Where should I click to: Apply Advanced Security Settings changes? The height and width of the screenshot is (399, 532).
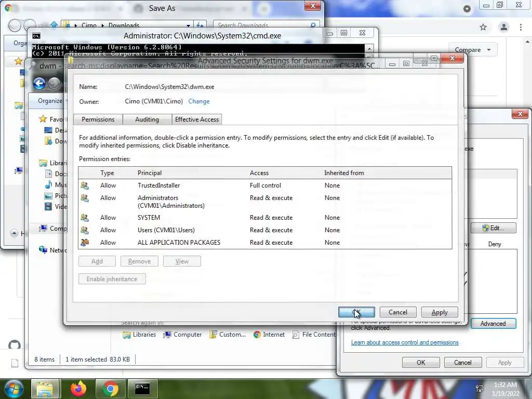point(440,312)
